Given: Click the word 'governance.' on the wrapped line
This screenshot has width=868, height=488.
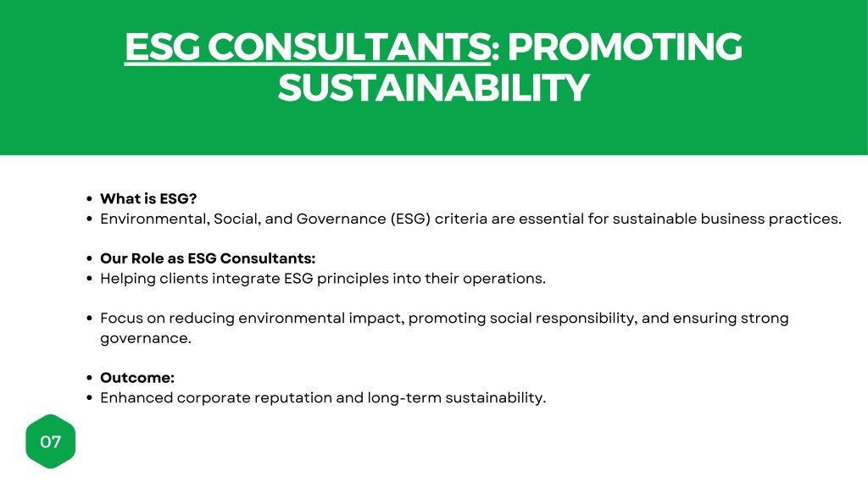Looking at the screenshot, I should [x=146, y=338].
